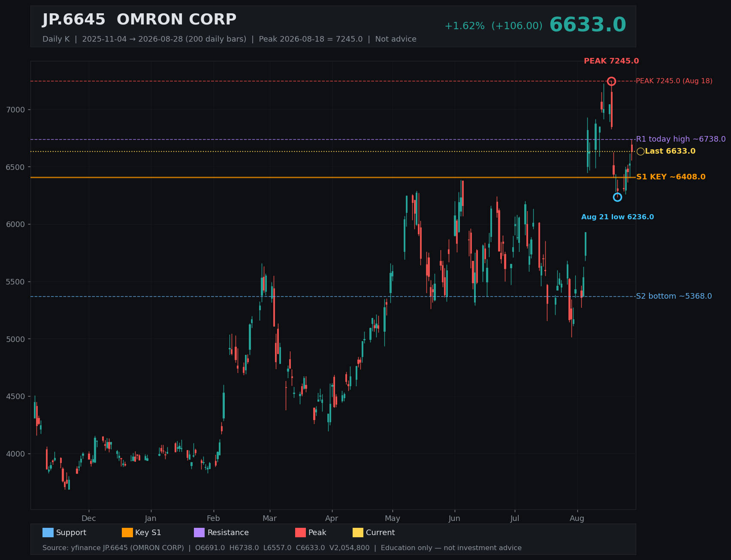Screen dimensions: 731x560
Task: Click the red peak circle marker on the chart
Action: point(611,81)
